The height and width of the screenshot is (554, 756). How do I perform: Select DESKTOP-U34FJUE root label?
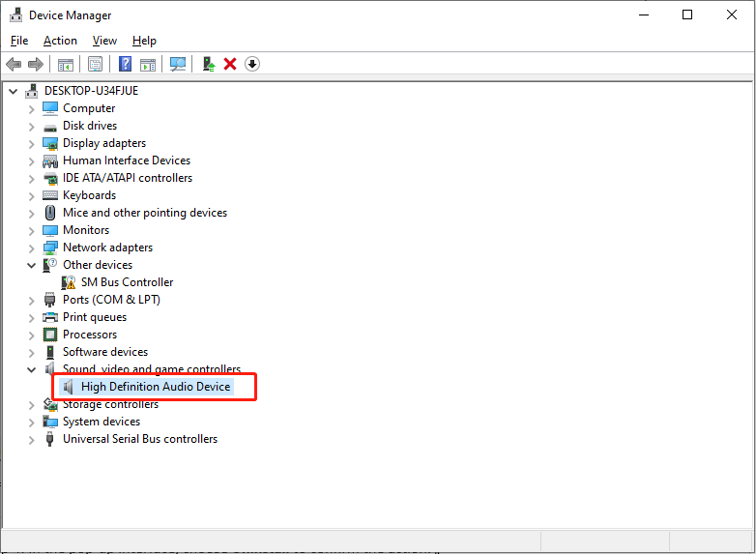tap(91, 91)
